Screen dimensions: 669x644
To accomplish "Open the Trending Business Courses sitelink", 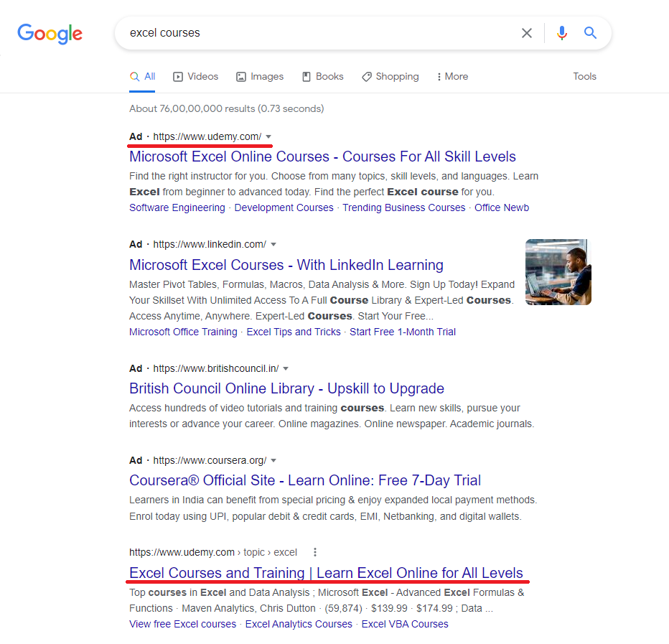I will (403, 207).
